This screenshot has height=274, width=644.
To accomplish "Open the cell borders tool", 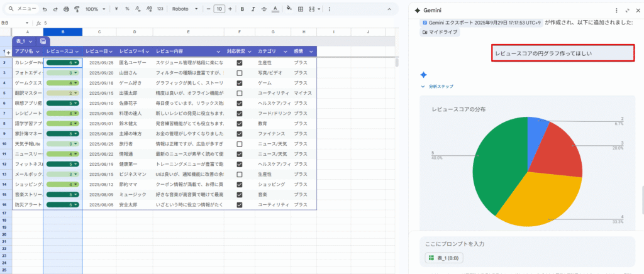I will [301, 9].
